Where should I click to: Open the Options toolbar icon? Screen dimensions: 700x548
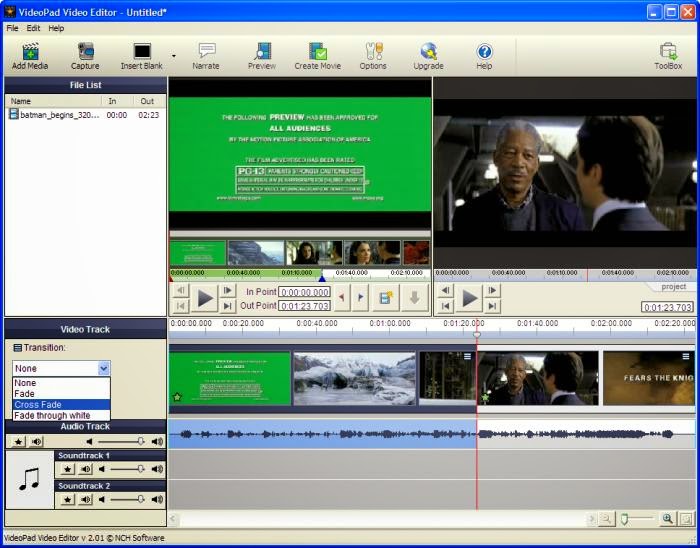click(373, 56)
